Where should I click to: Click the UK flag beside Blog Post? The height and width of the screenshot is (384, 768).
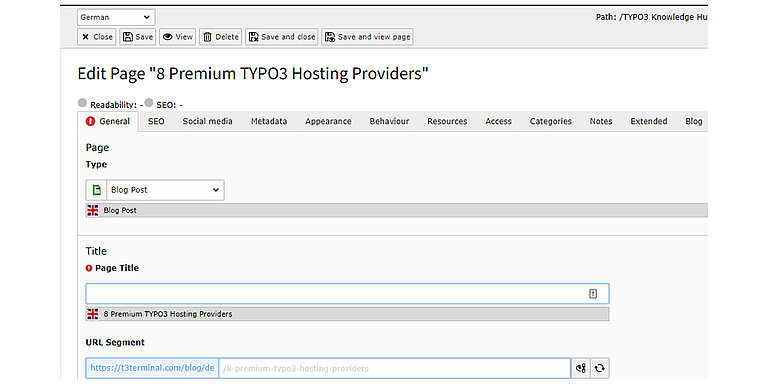click(x=93, y=211)
